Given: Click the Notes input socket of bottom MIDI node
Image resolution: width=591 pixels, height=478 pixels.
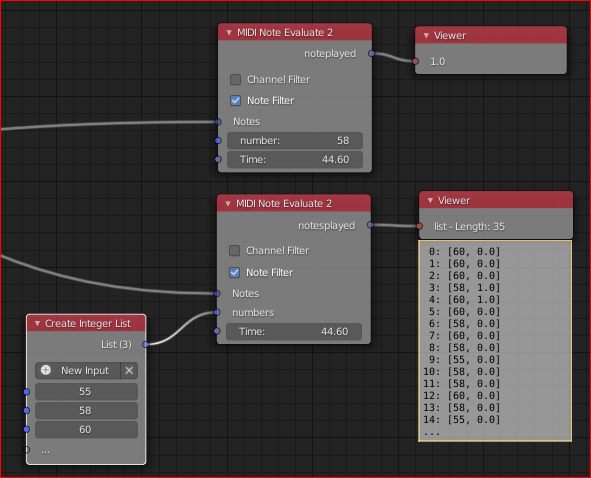Looking at the screenshot, I should coord(217,293).
